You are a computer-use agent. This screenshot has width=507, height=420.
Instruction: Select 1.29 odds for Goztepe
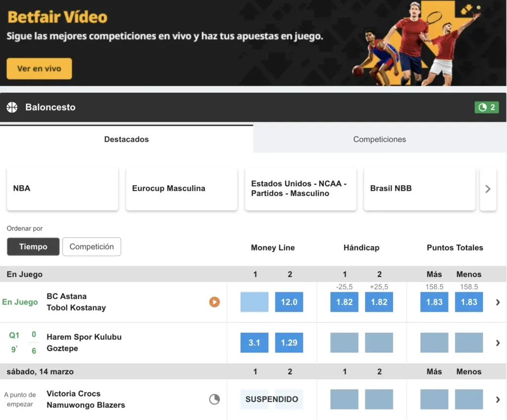[289, 343]
